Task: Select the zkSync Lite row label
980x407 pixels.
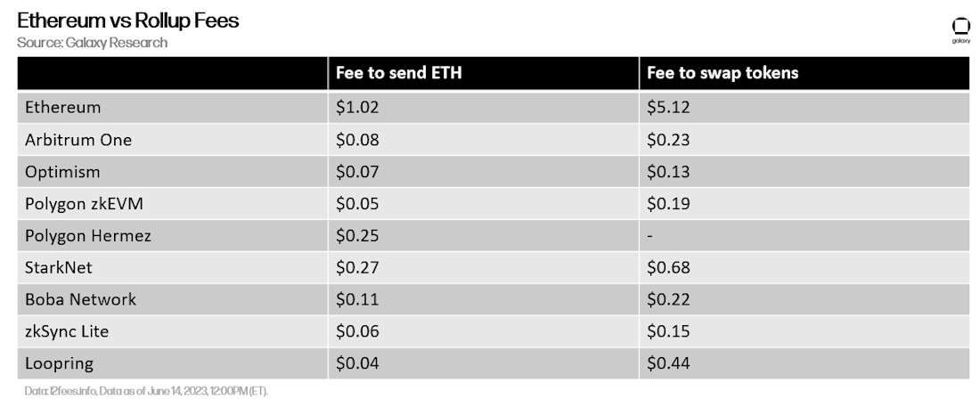Action: (67, 331)
